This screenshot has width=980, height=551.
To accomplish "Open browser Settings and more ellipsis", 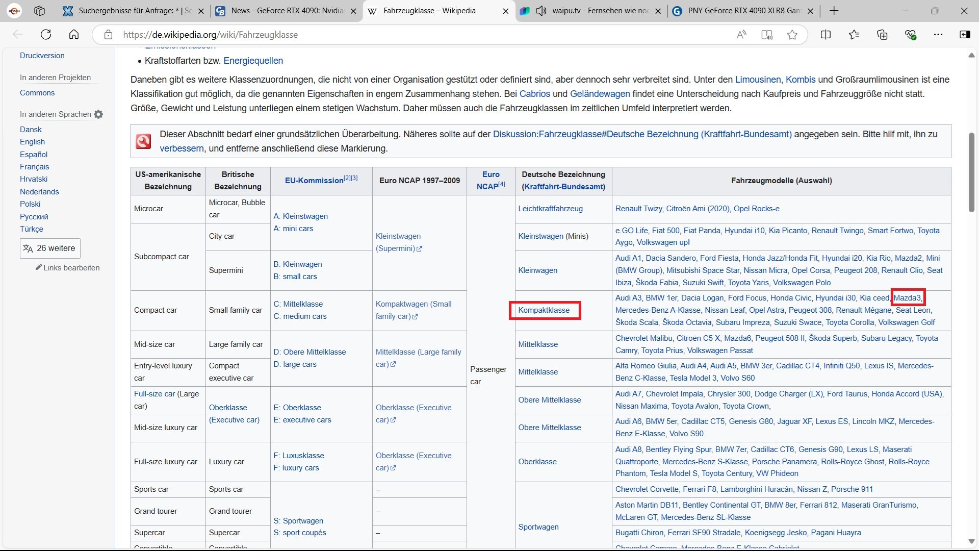I will tap(938, 35).
